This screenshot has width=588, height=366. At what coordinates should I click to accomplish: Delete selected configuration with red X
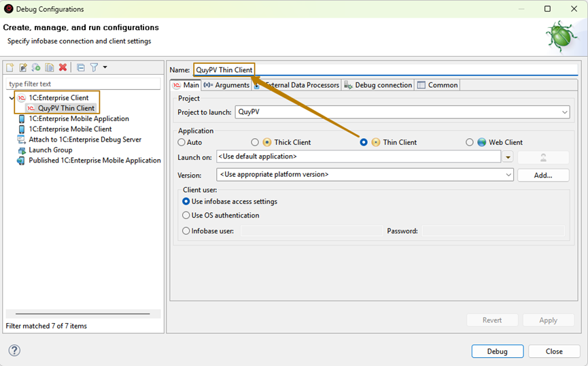tap(63, 67)
